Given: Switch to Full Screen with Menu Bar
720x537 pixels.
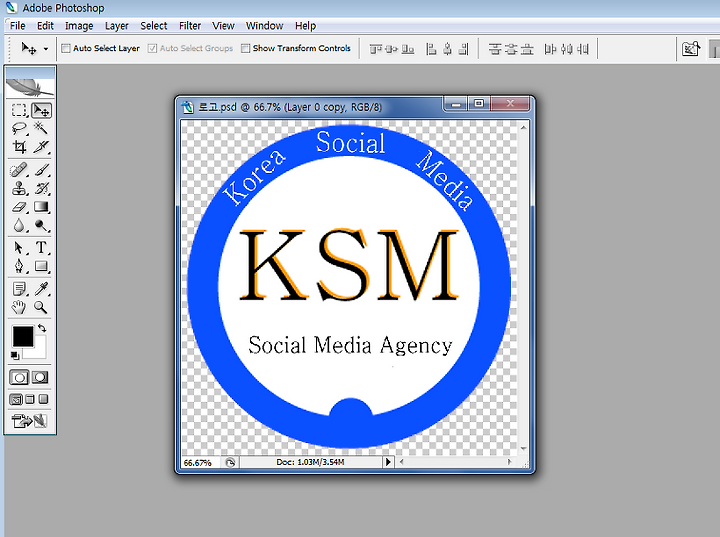Looking at the screenshot, I should [30, 399].
